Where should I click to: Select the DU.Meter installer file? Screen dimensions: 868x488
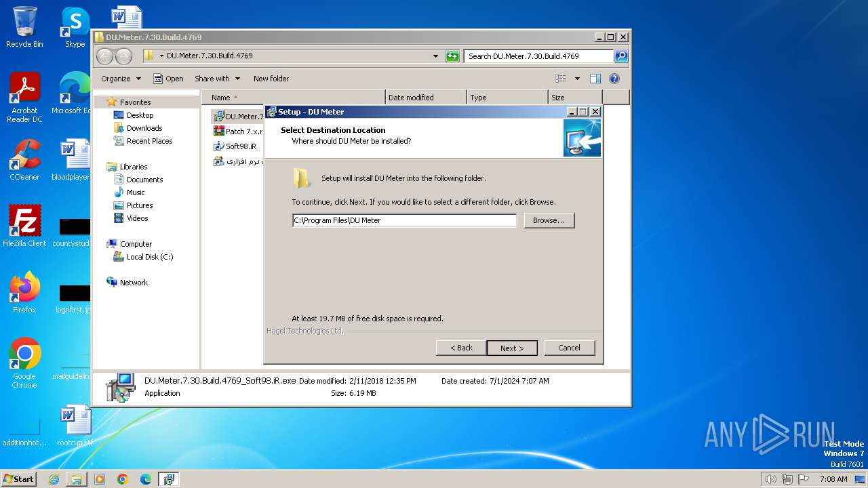click(239, 117)
